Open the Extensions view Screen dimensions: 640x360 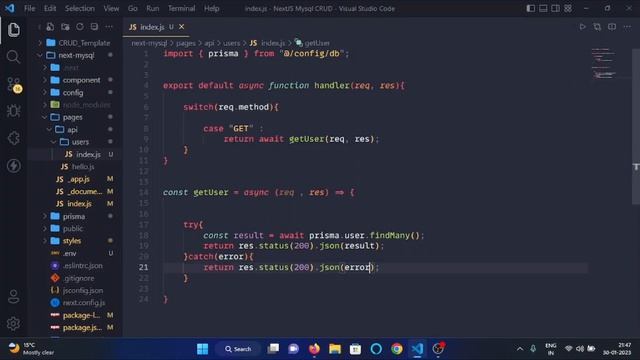click(x=13, y=138)
